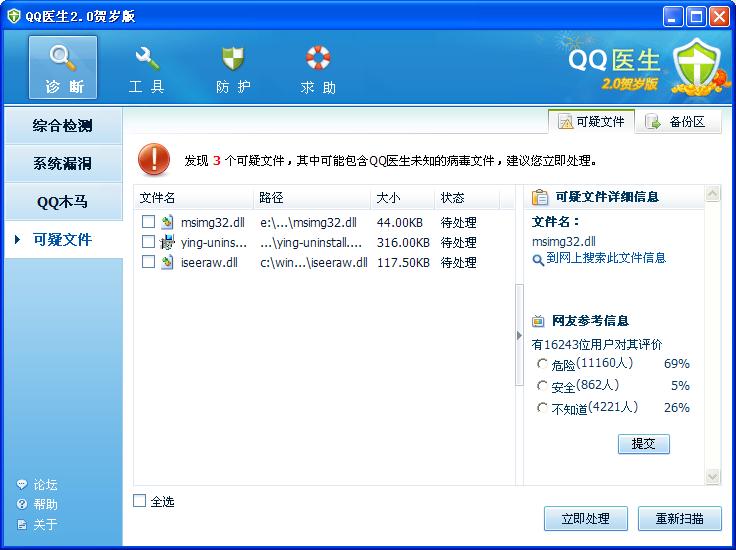
Task: Click the QQ医生 shield title bar icon
Action: tap(14, 16)
